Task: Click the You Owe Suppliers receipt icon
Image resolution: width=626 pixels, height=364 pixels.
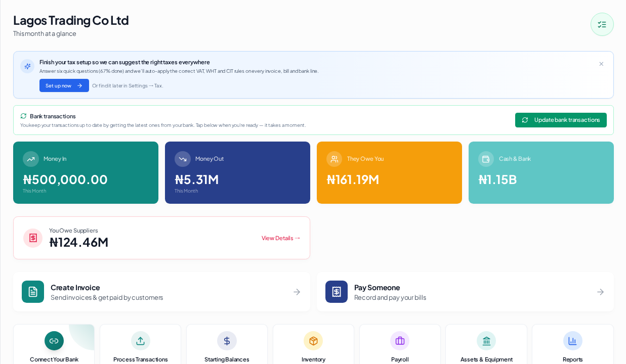Action: point(33,238)
